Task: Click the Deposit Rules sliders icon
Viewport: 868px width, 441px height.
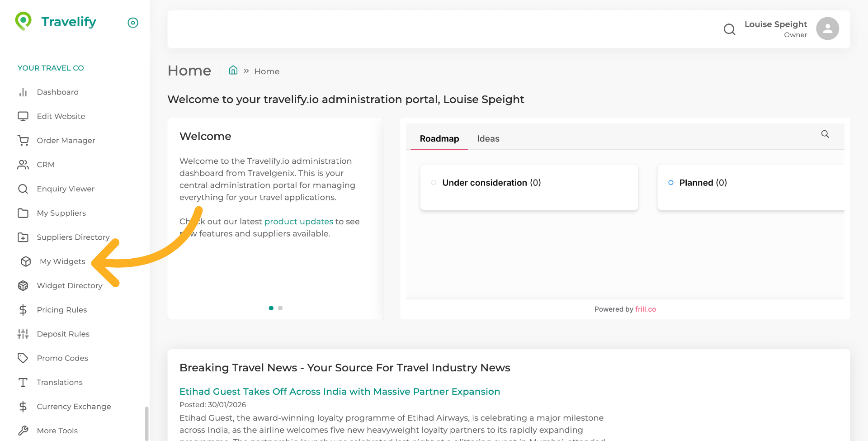Action: (23, 334)
